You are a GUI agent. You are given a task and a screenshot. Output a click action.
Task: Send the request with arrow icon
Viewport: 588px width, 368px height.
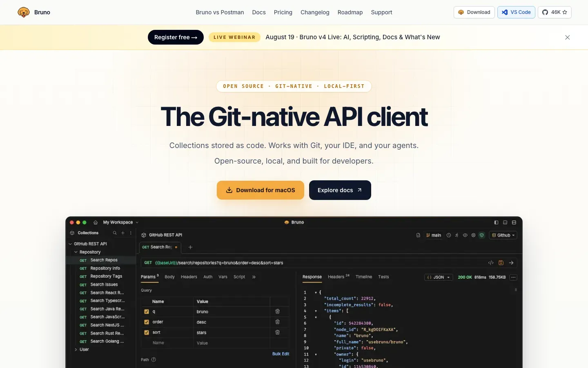tap(511, 263)
